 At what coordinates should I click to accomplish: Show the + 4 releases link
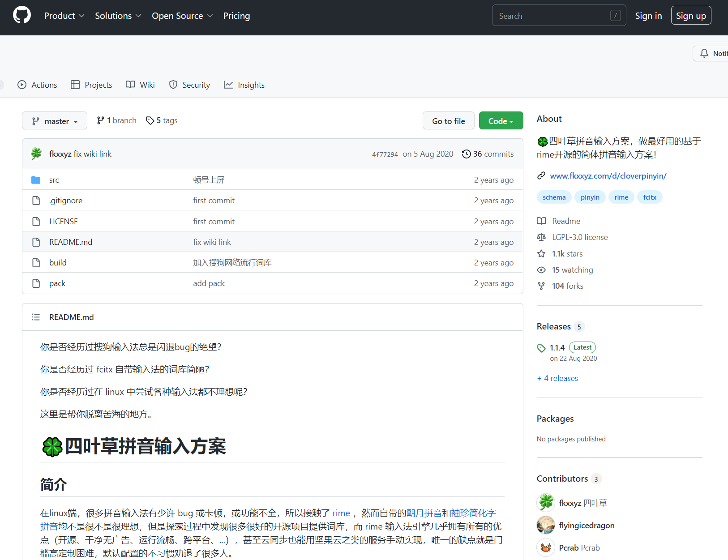pyautogui.click(x=557, y=378)
